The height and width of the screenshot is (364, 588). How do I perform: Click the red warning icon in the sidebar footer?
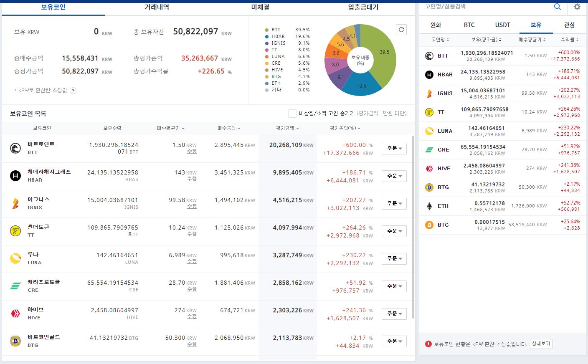pyautogui.click(x=428, y=344)
